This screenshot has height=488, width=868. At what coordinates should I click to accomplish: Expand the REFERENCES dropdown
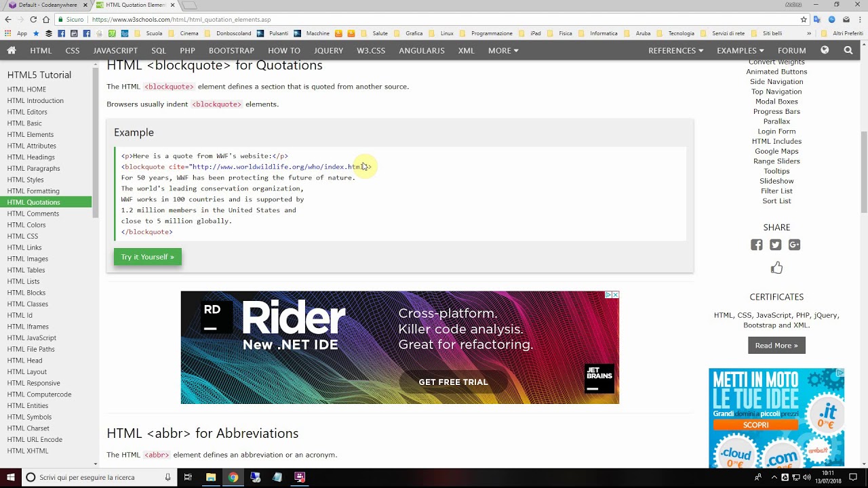point(675,50)
